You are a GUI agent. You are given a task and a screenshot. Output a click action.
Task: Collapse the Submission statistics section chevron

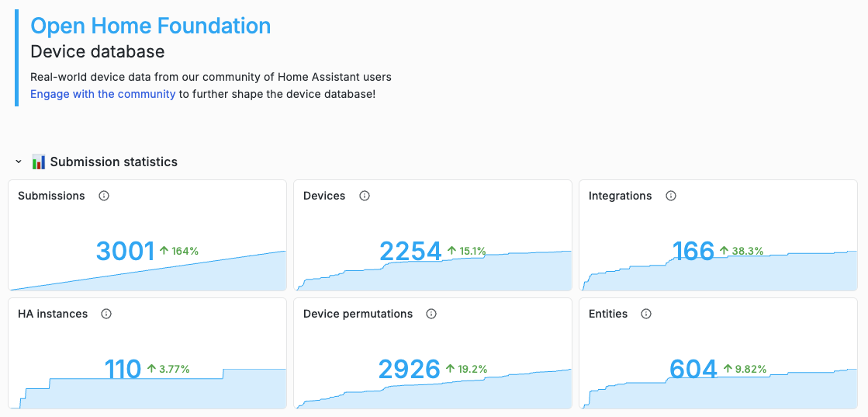pos(19,162)
